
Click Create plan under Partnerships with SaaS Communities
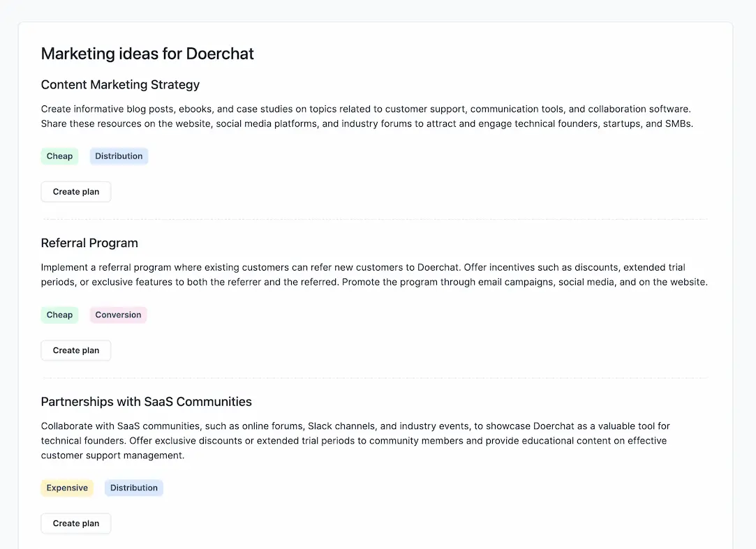coord(75,523)
